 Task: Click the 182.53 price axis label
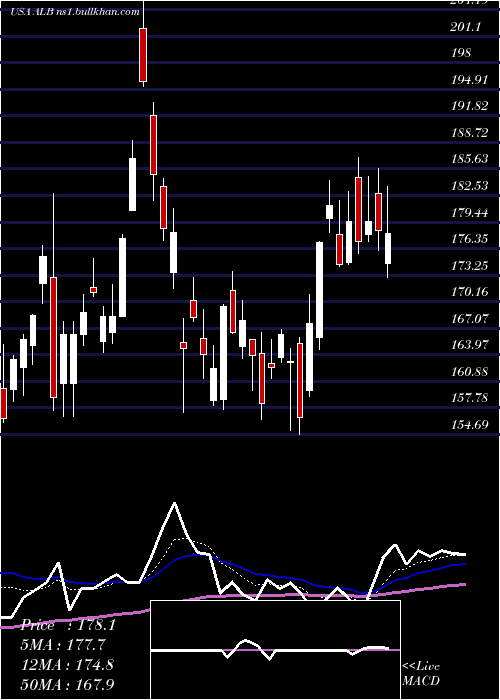[x=471, y=186]
